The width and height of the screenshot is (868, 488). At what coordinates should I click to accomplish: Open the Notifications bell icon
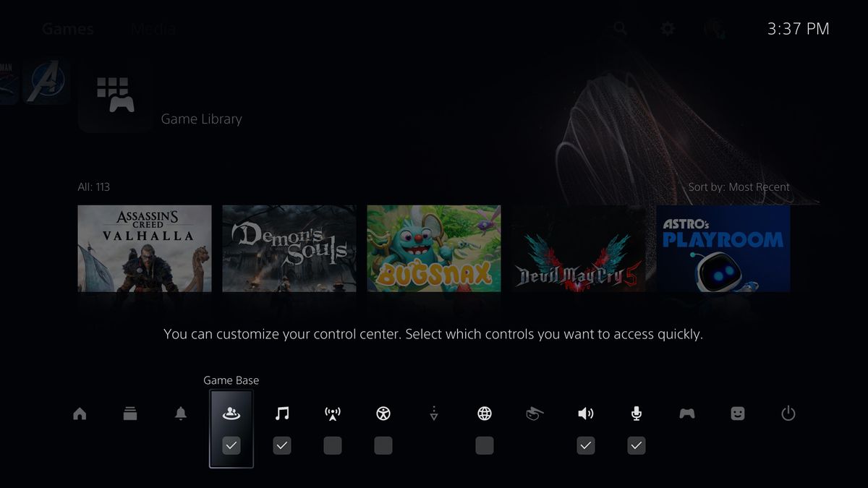click(181, 413)
